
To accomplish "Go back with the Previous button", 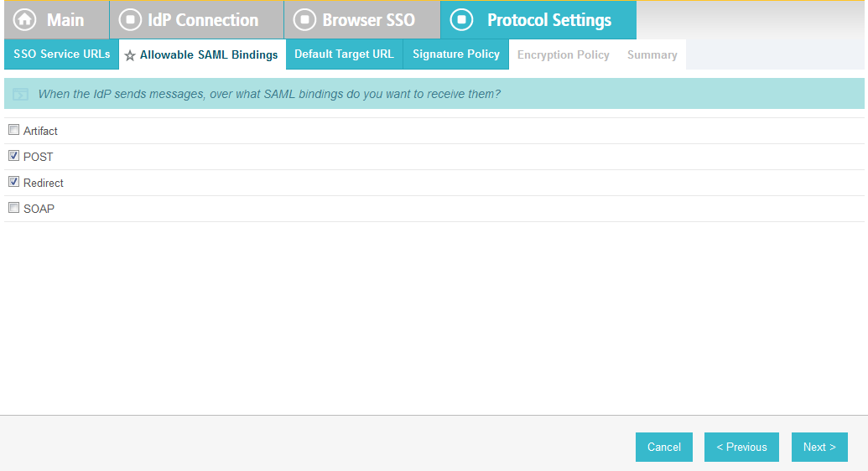I will [x=742, y=448].
